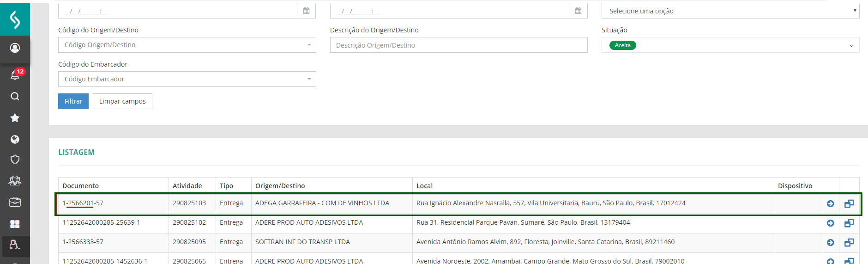Click windows icon for SOFTRAN INF row

849,242
